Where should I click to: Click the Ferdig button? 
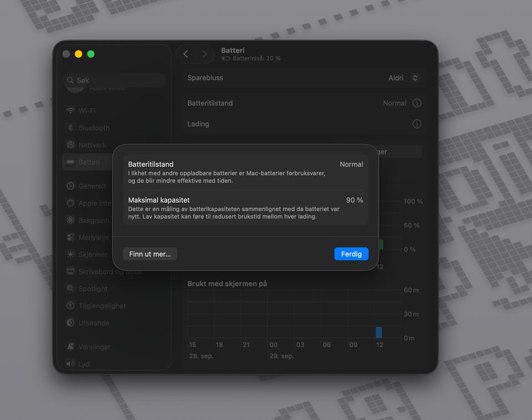[351, 254]
